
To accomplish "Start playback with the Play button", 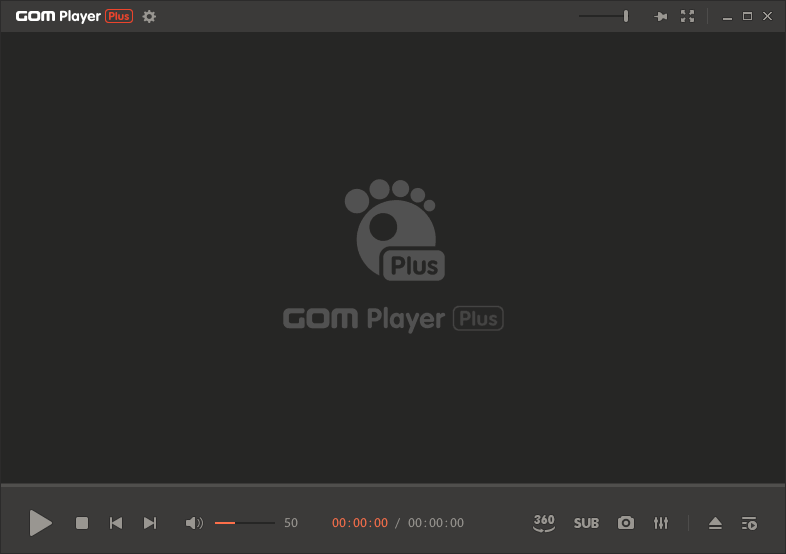I will (x=40, y=523).
